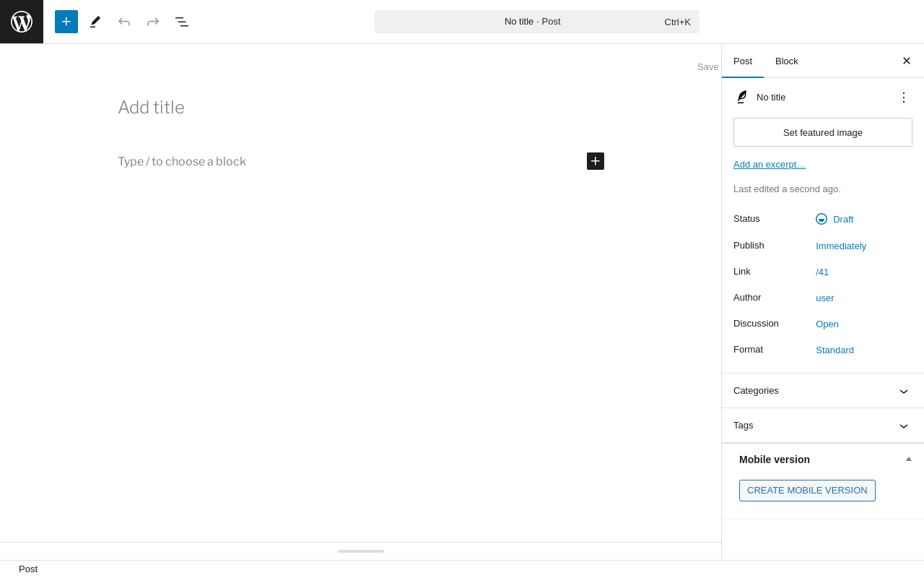The height and width of the screenshot is (578, 924).
Task: Click the Redo arrow icon
Action: click(153, 22)
